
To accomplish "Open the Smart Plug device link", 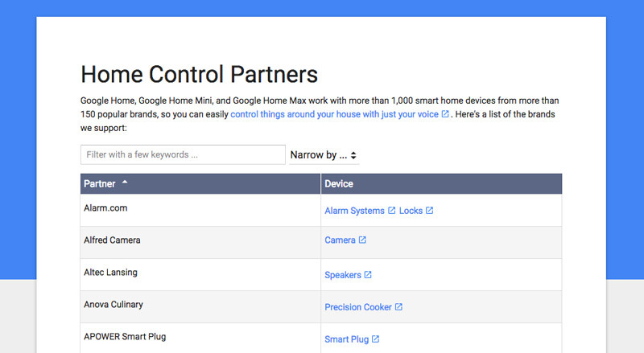I will coord(346,339).
